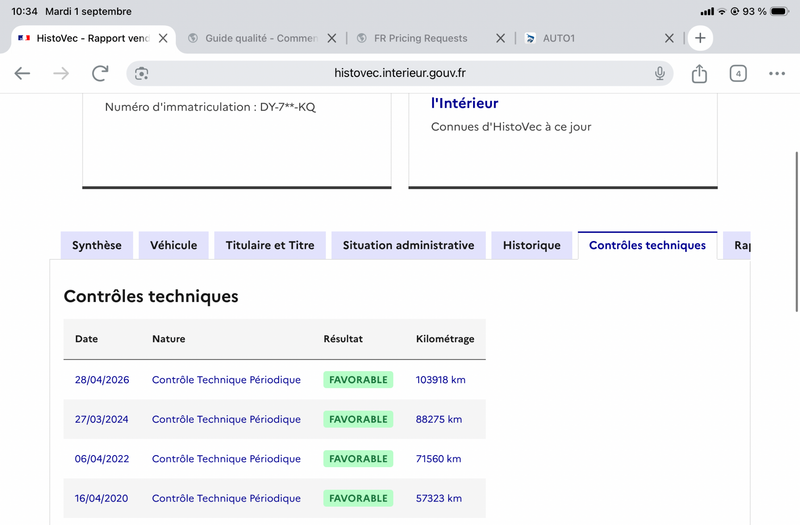Select the Véhicule tab
800x525 pixels.
point(173,245)
